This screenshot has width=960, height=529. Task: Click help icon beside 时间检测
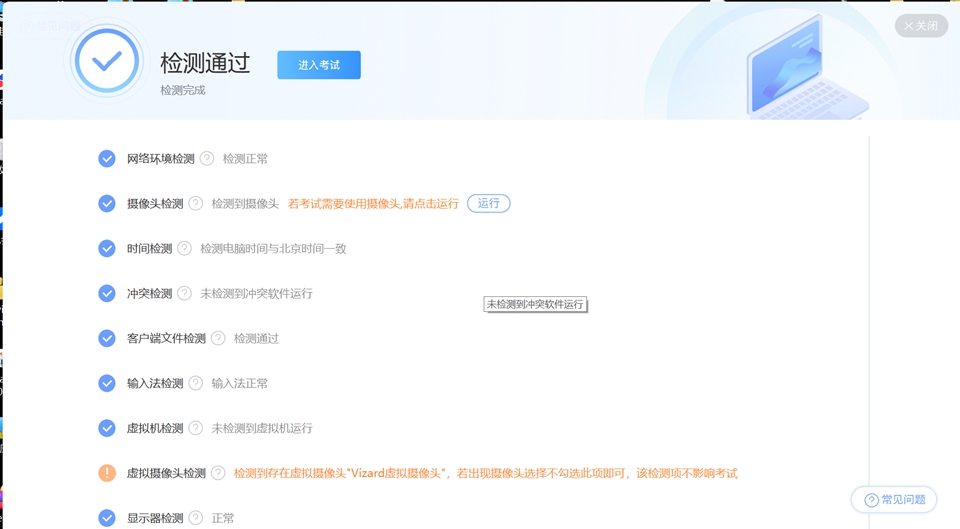[184, 248]
